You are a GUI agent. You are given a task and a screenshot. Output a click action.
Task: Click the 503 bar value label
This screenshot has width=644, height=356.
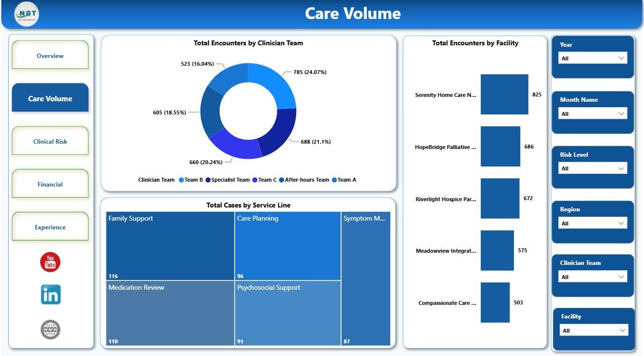[x=518, y=302]
